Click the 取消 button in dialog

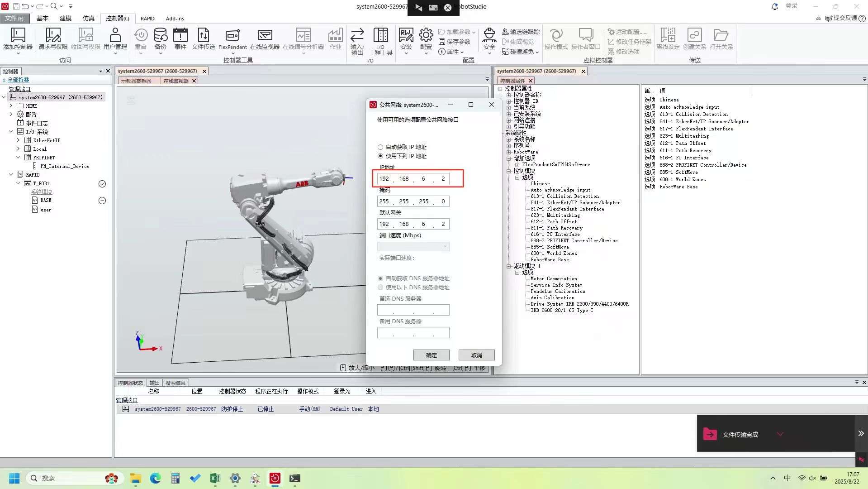(476, 355)
